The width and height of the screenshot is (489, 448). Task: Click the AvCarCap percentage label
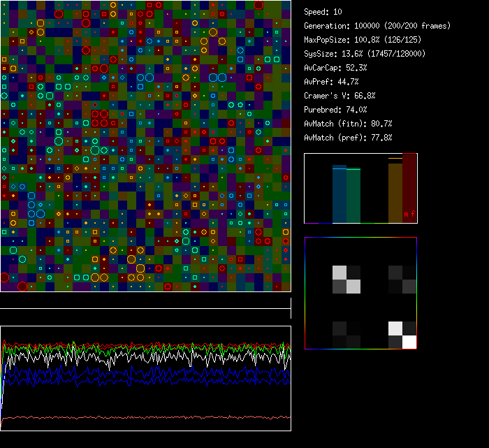tap(335, 68)
